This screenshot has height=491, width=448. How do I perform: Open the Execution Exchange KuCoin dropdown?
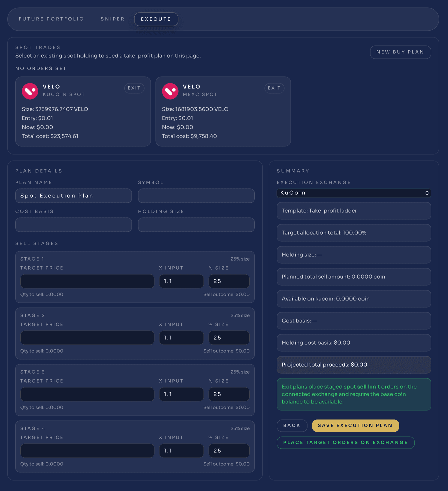354,193
